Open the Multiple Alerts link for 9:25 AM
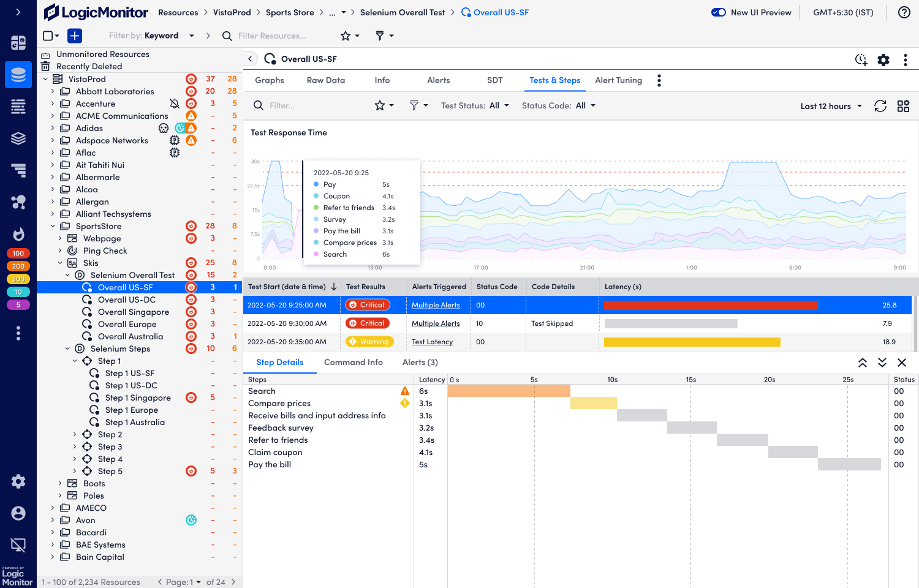Viewport: 919px width, 588px height. point(436,304)
